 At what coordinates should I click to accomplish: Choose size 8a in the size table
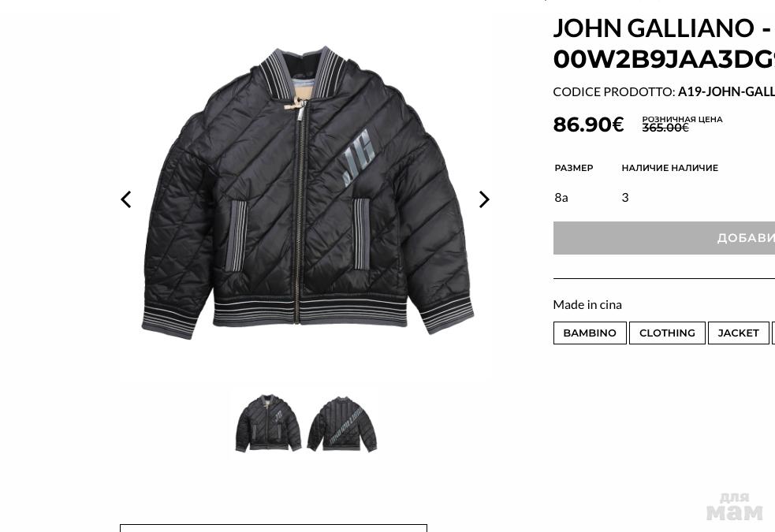(x=561, y=198)
